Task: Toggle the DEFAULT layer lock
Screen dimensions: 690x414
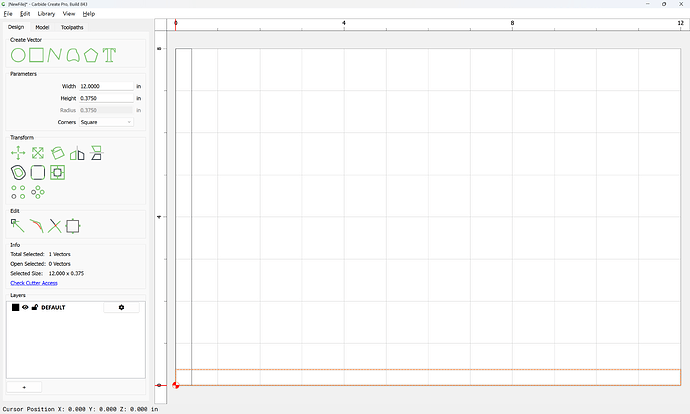Action: pyautogui.click(x=35, y=308)
